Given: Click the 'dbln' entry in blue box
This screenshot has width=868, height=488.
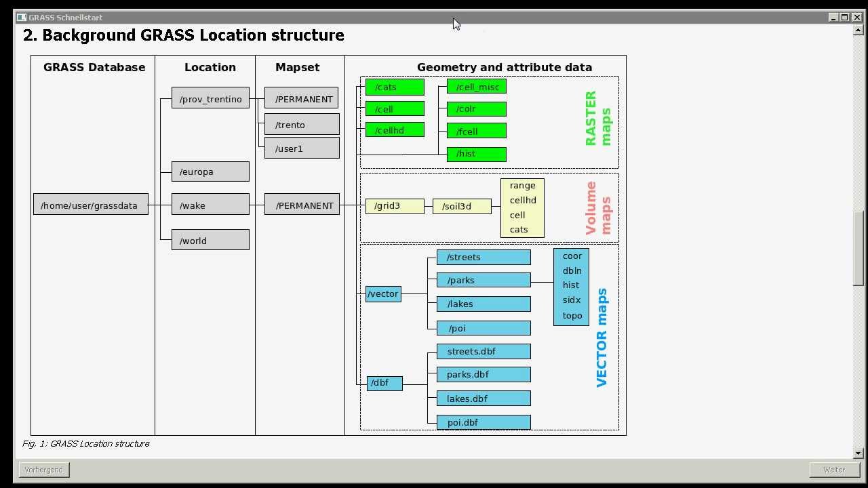Looking at the screenshot, I should [x=572, y=270].
